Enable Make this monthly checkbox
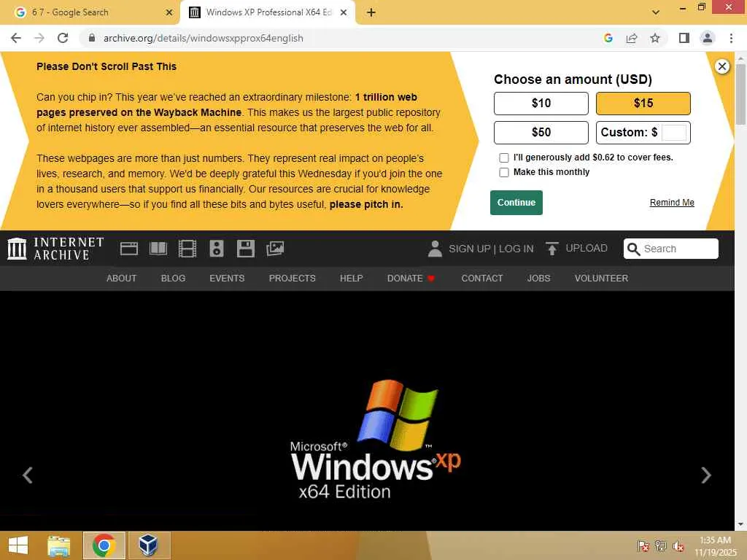 (x=503, y=172)
